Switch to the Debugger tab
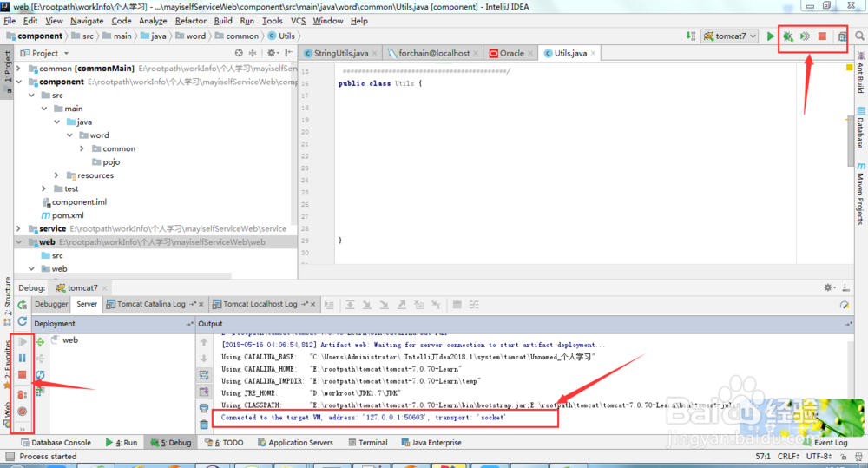The height and width of the screenshot is (468, 868). [51, 304]
